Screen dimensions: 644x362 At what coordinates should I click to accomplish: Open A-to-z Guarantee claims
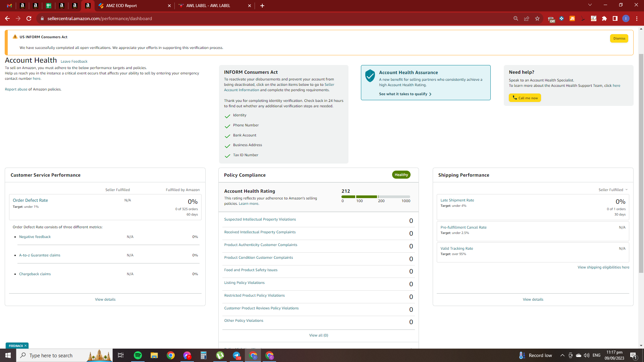[x=40, y=255]
